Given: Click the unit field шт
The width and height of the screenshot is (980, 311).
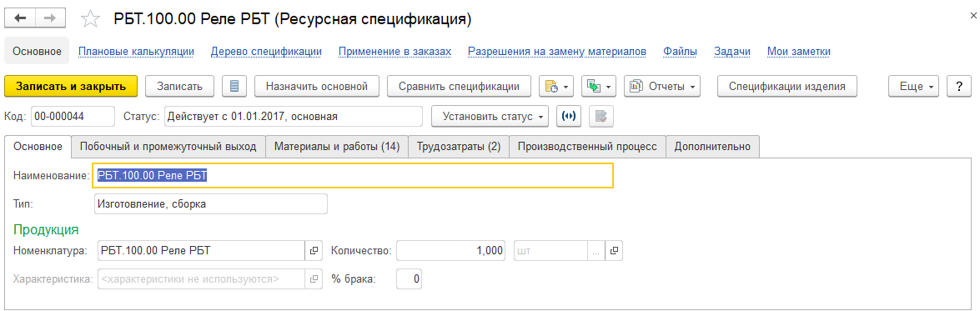Looking at the screenshot, I should [550, 250].
